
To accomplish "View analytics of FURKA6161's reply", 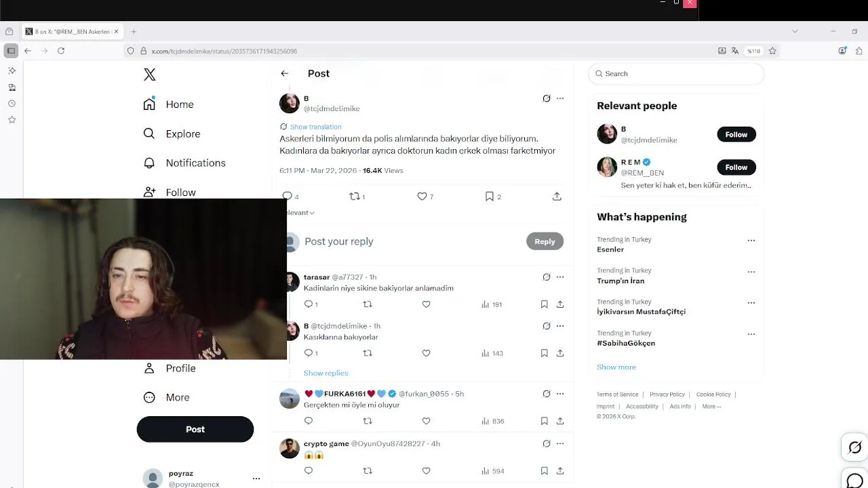I will tap(492, 421).
